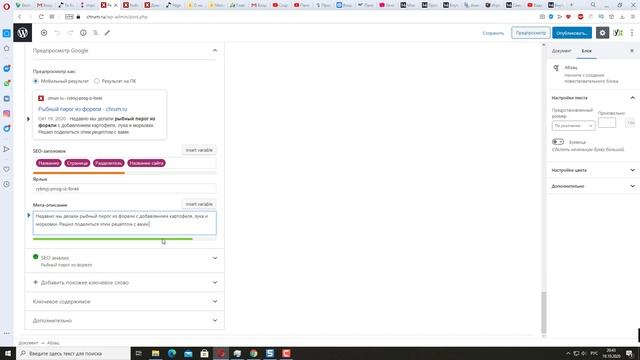Click the Separator variable tag
The width and height of the screenshot is (640, 360).
click(x=109, y=163)
